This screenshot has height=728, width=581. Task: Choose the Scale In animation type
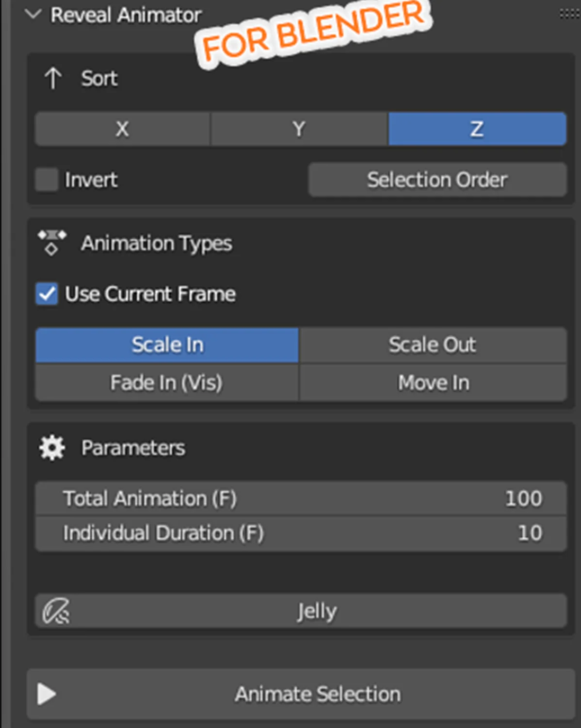167,345
